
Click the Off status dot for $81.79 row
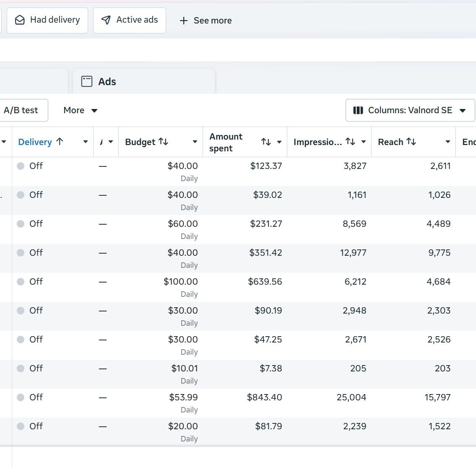click(20, 426)
